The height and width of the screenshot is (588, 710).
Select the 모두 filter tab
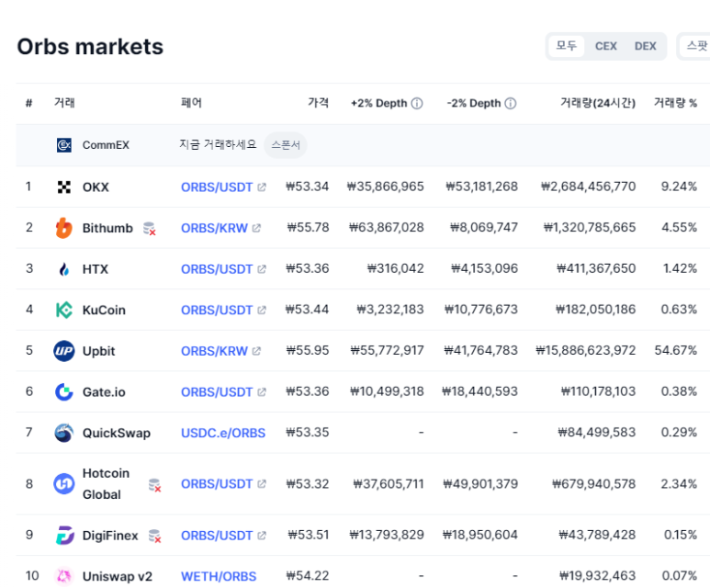point(566,46)
